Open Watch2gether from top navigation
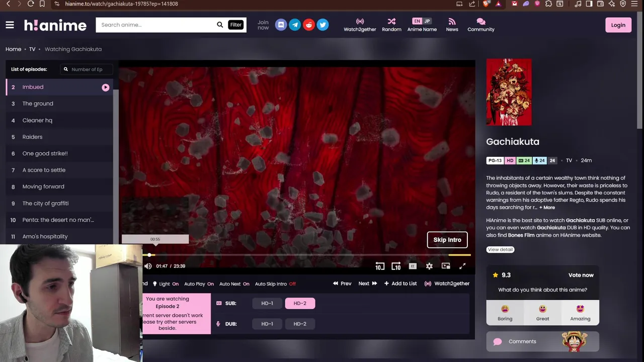644x362 pixels. click(360, 25)
